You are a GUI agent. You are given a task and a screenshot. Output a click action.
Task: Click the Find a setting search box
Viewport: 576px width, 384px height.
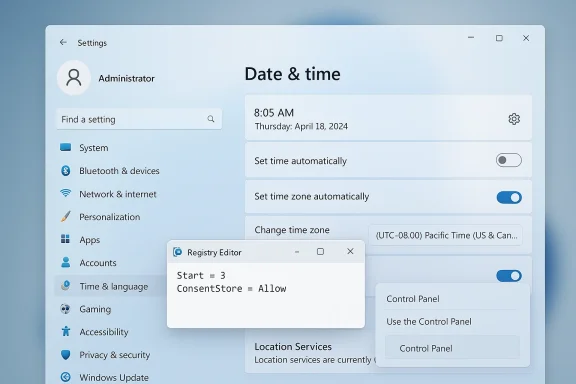point(139,119)
